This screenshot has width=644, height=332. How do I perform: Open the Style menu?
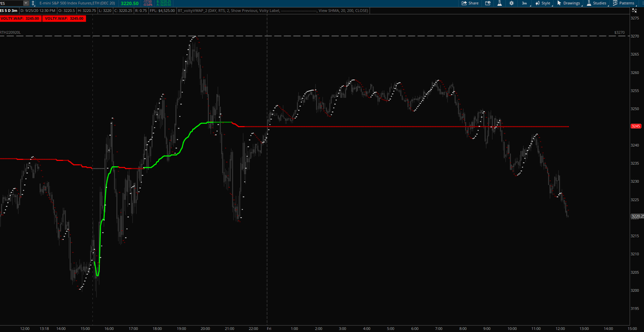click(542, 3)
